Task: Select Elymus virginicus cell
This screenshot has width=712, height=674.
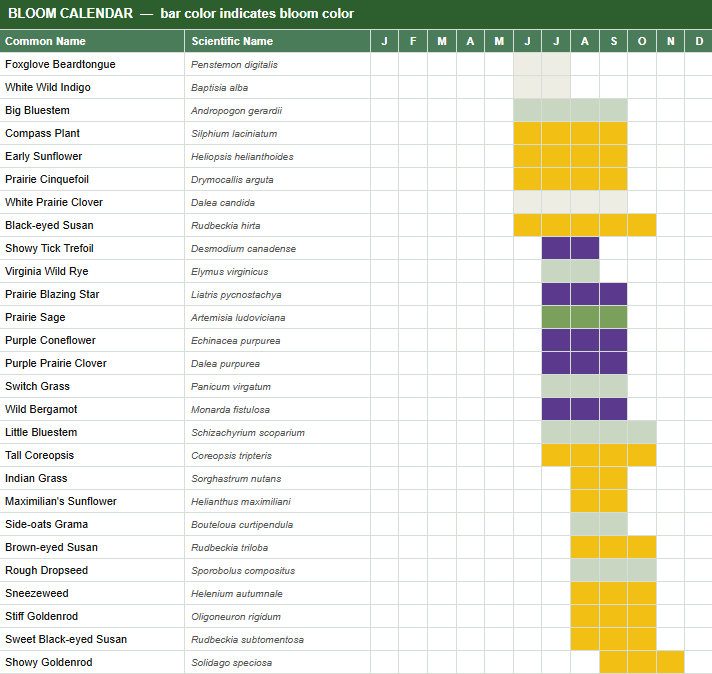Action: (x=277, y=272)
